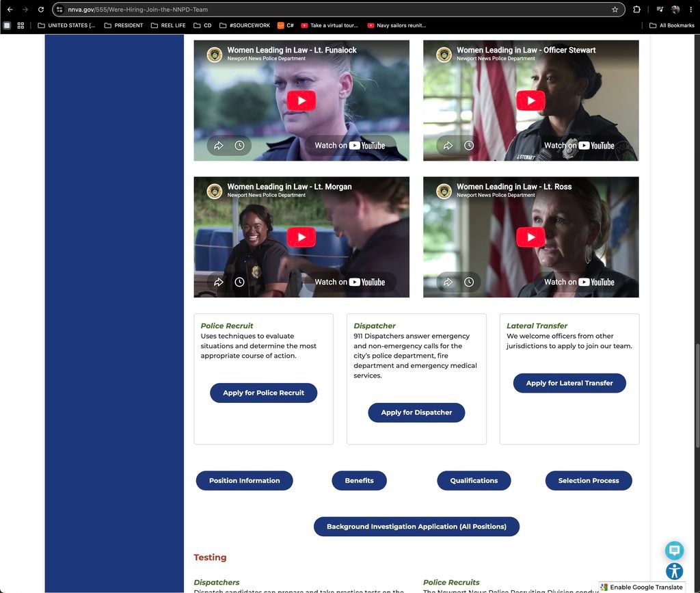Click Watch on YouTube for Lt. Morgan video

[349, 282]
